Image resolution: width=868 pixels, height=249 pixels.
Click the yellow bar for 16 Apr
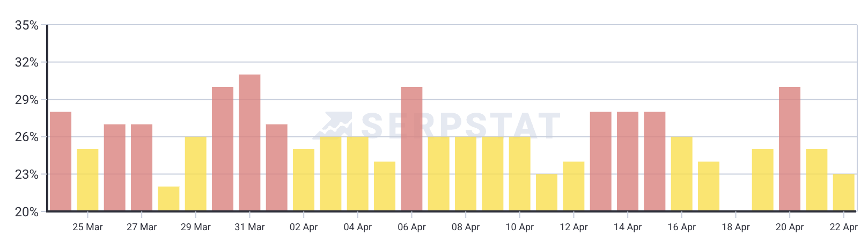pos(682,174)
